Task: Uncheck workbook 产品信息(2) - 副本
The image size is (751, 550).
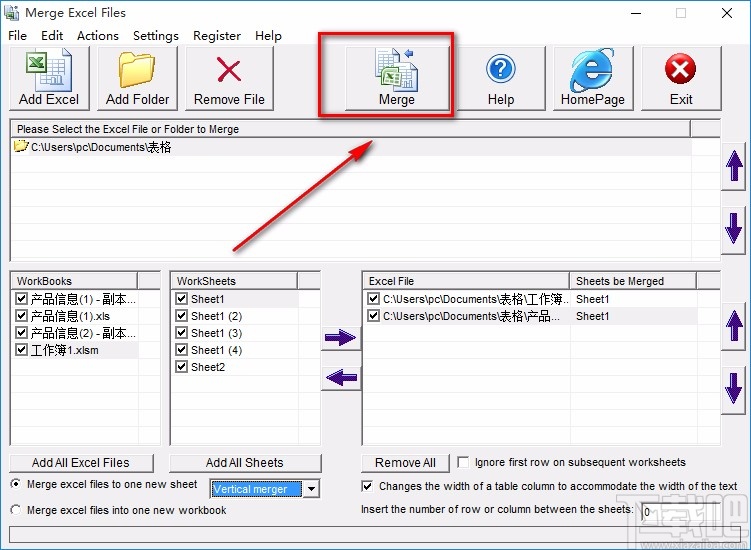Action: [x=21, y=332]
